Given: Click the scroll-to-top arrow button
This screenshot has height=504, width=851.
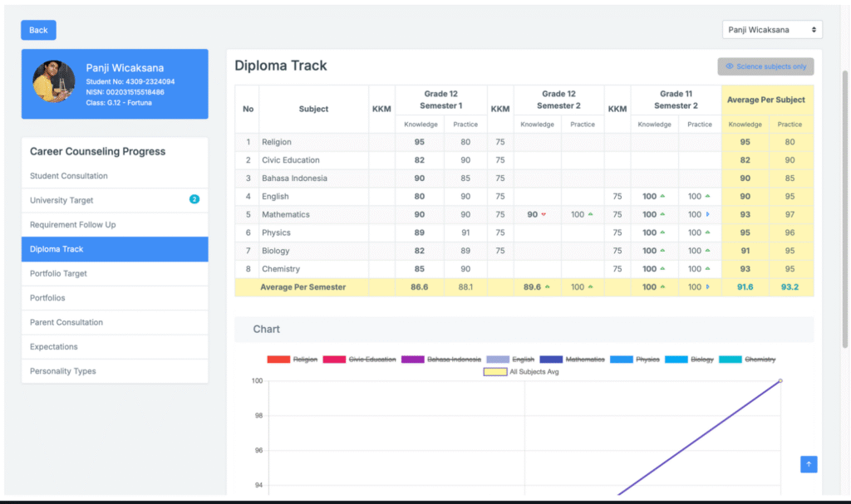Looking at the screenshot, I should (809, 464).
